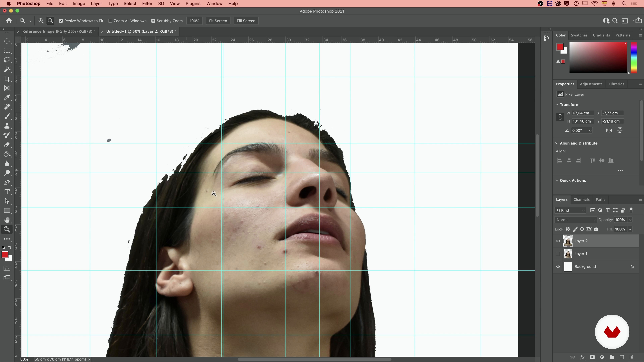Image resolution: width=644 pixels, height=362 pixels.
Task: Open the layer filter Kind dropdown
Action: (x=570, y=210)
